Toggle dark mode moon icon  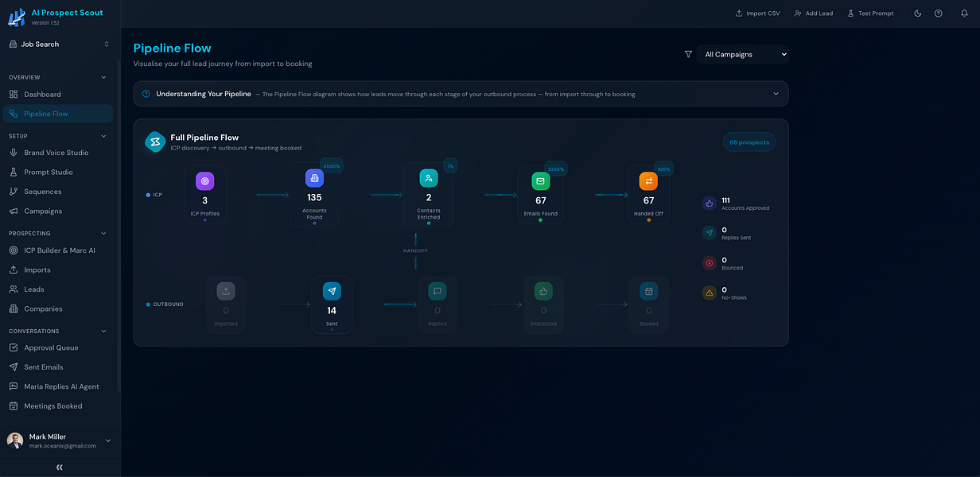pyautogui.click(x=918, y=14)
